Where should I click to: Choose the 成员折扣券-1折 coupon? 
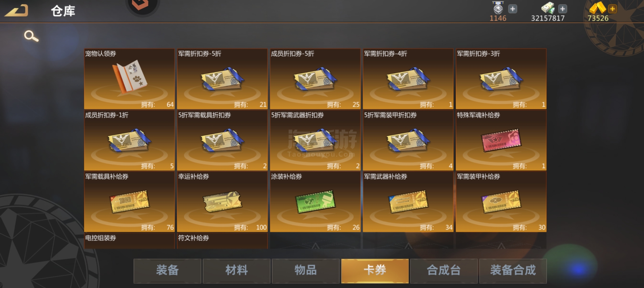(129, 140)
